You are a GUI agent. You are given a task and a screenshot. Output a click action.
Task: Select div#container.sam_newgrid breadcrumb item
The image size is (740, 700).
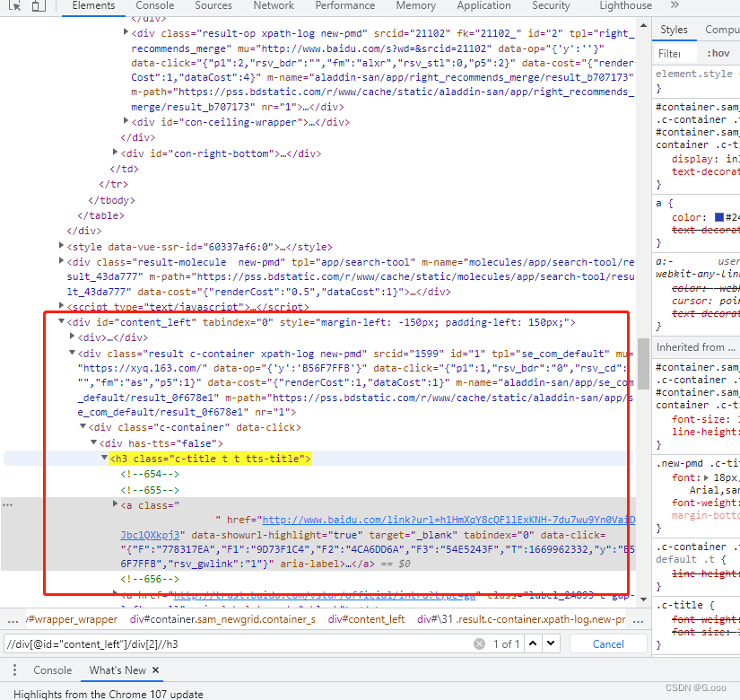coord(222,619)
